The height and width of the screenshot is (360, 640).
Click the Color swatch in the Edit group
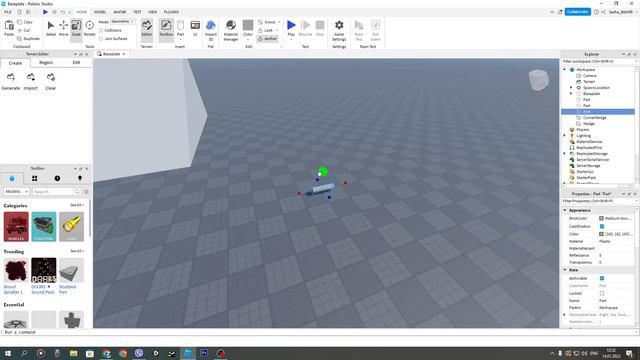[x=248, y=25]
